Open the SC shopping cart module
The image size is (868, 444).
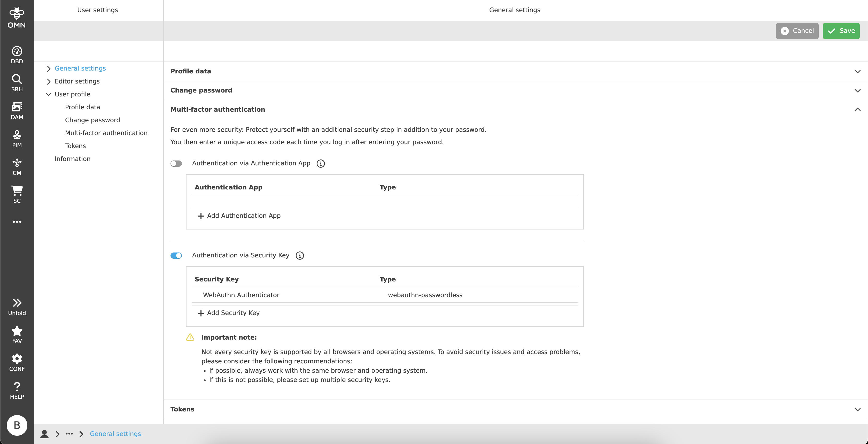[17, 194]
